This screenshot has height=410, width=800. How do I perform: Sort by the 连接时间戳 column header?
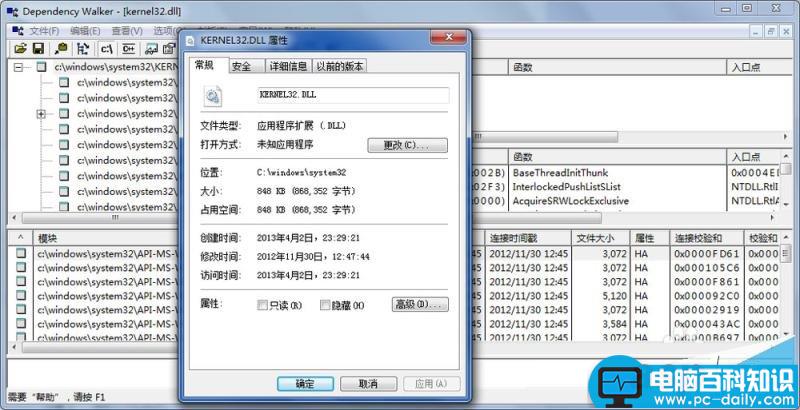pyautogui.click(x=529, y=238)
